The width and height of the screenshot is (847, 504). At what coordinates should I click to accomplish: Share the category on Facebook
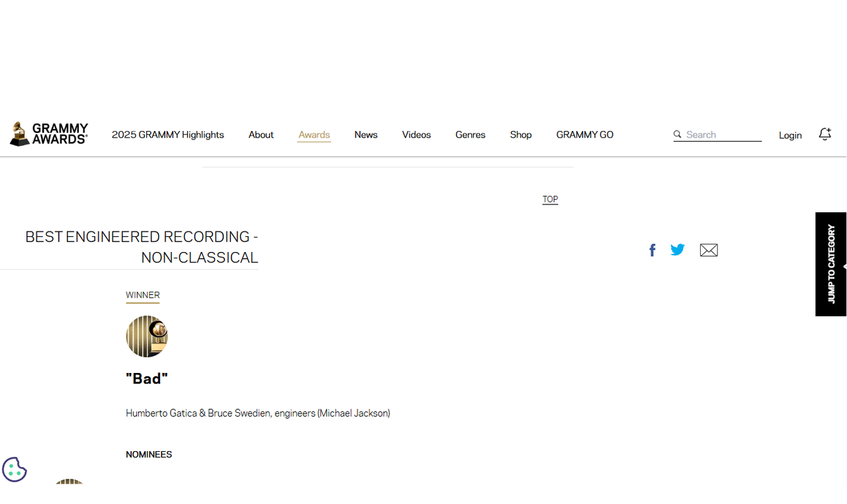coord(652,250)
